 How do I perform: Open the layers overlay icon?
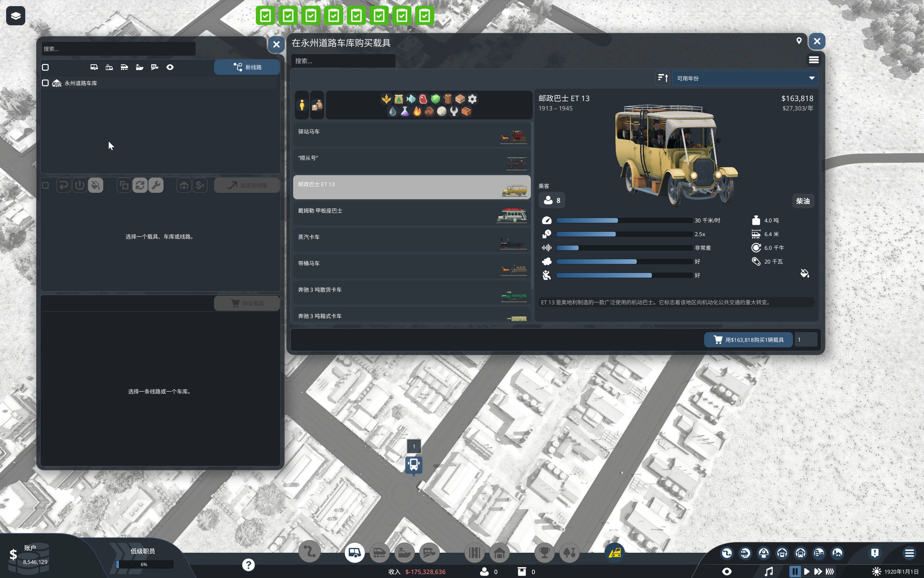16,16
